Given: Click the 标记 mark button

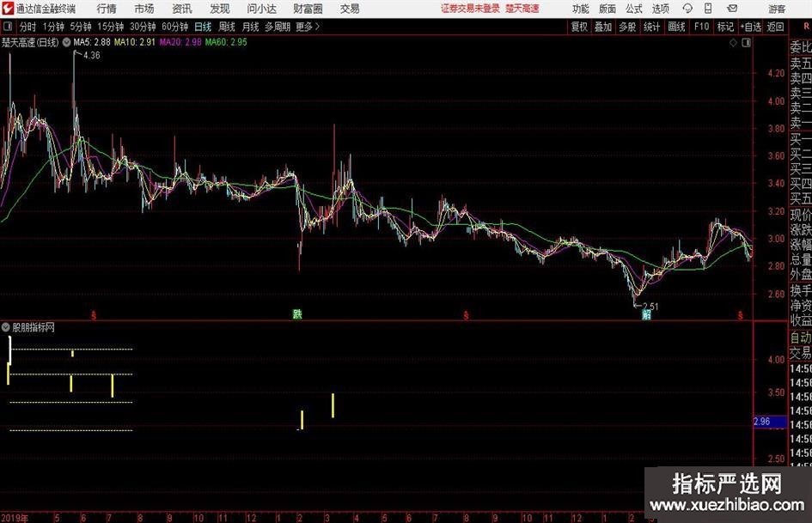Looking at the screenshot, I should 725,27.
